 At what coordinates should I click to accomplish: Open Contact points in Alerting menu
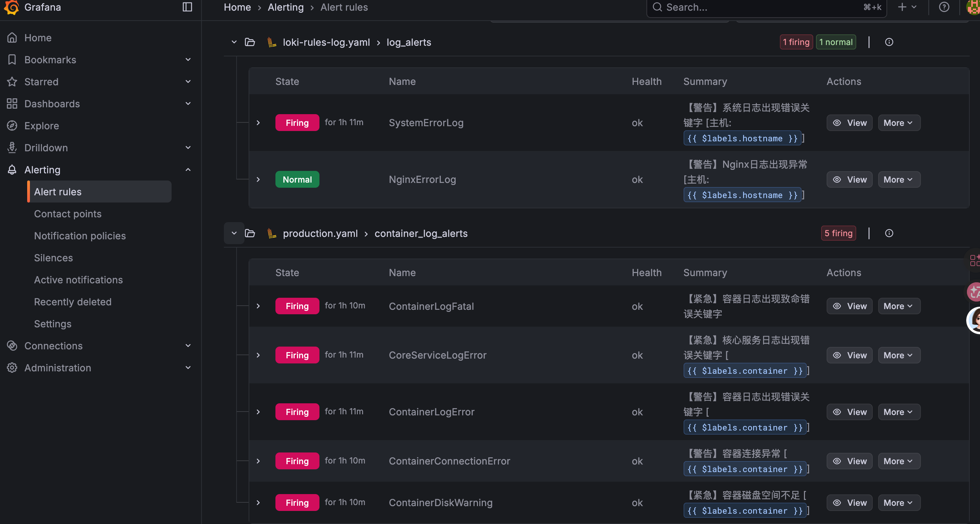point(68,214)
